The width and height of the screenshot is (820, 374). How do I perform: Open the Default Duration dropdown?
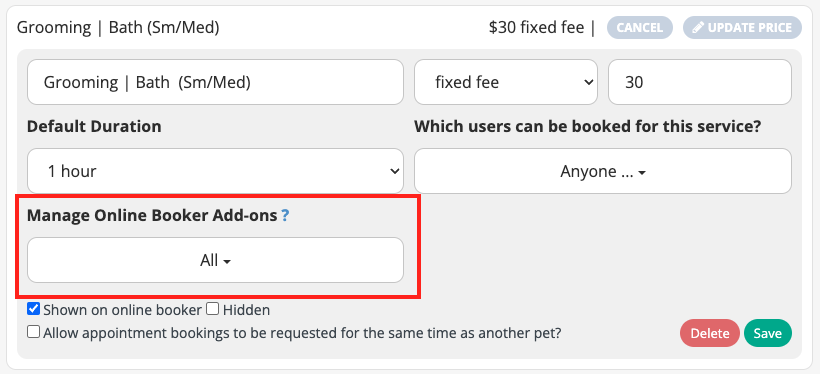click(215, 171)
